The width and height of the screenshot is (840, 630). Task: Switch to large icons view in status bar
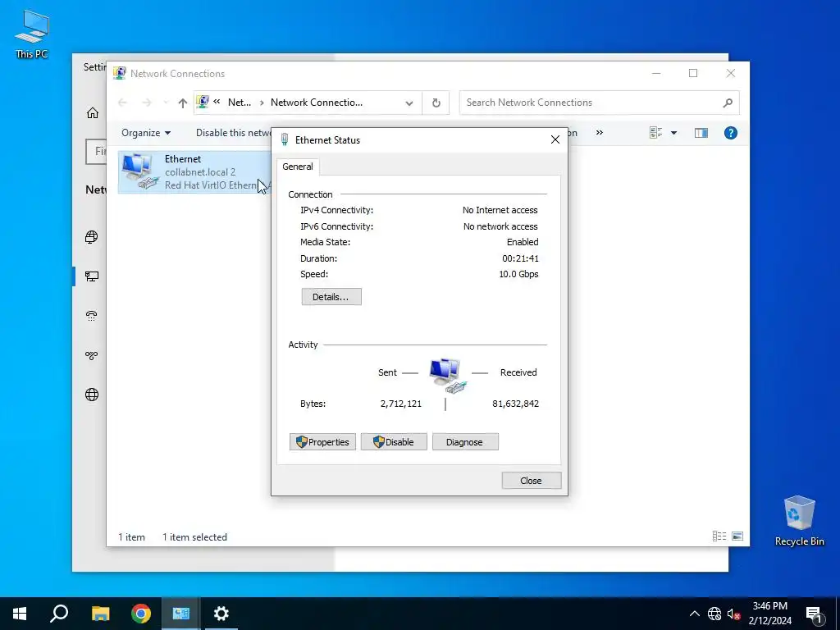[x=737, y=536]
